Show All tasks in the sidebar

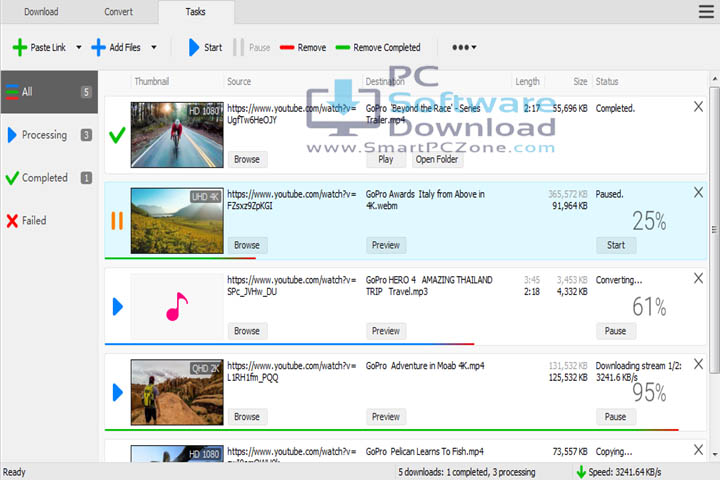(49, 92)
